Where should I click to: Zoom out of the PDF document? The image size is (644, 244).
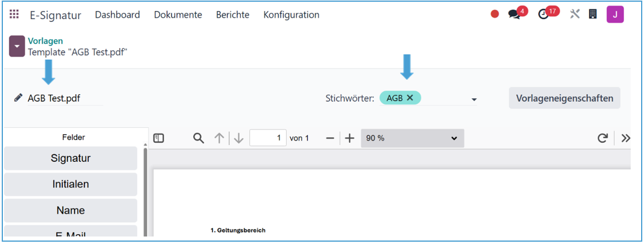coord(330,138)
